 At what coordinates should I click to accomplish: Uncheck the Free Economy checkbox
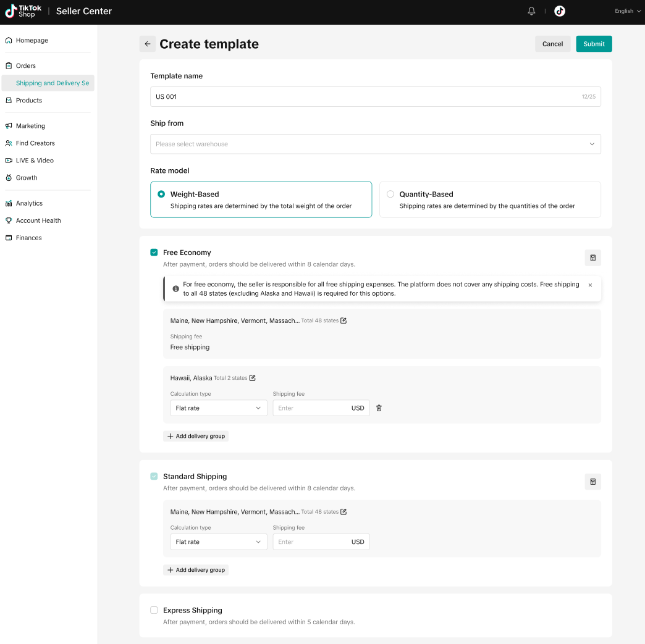[x=154, y=253]
